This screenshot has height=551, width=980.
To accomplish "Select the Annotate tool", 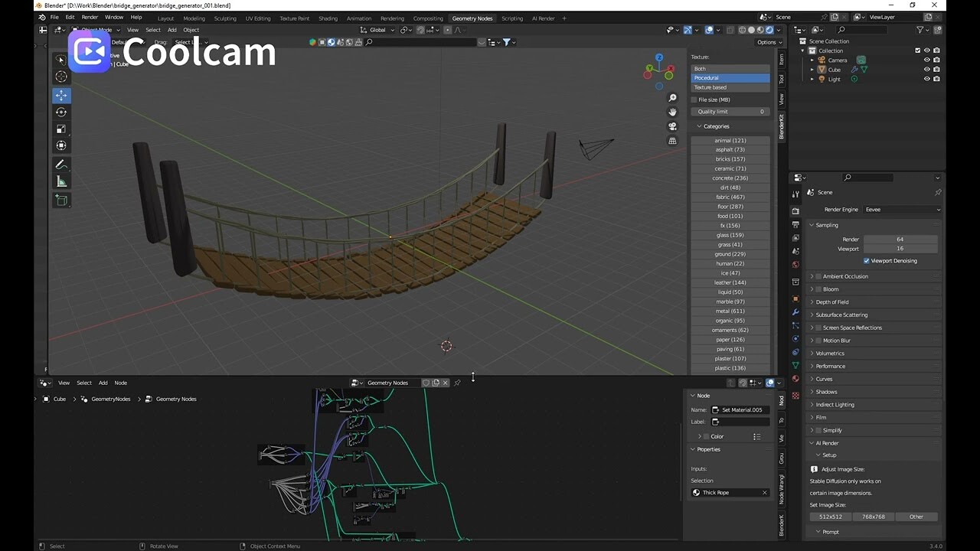I will click(x=61, y=164).
